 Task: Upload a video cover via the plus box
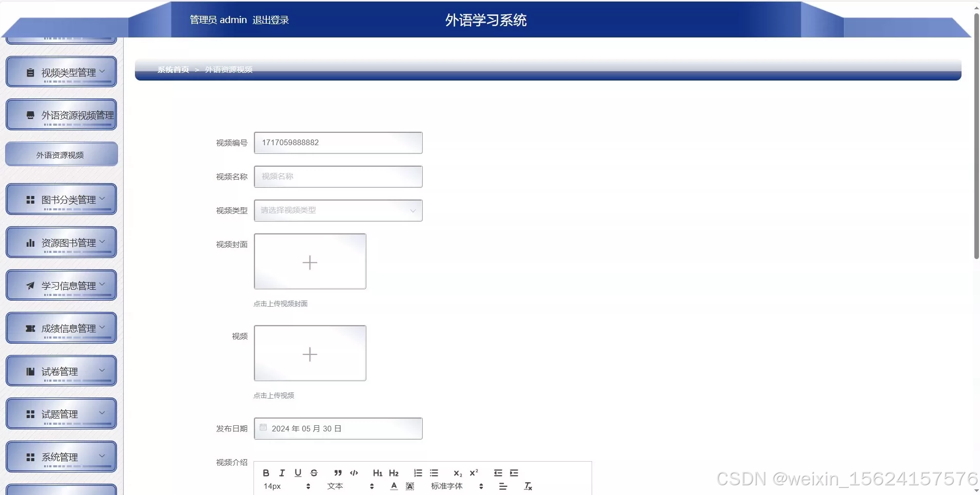[310, 262]
